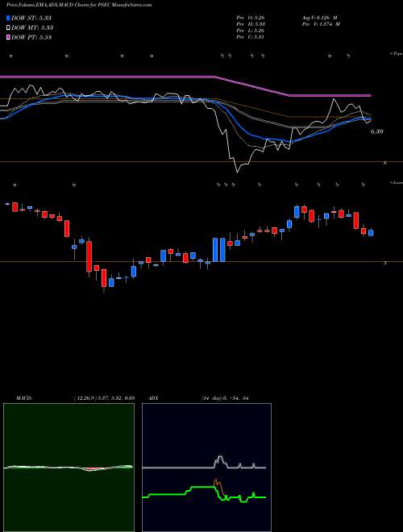Click the blue DOW ST legend swatch
This screenshot has height=532, width=403.
(8, 18)
